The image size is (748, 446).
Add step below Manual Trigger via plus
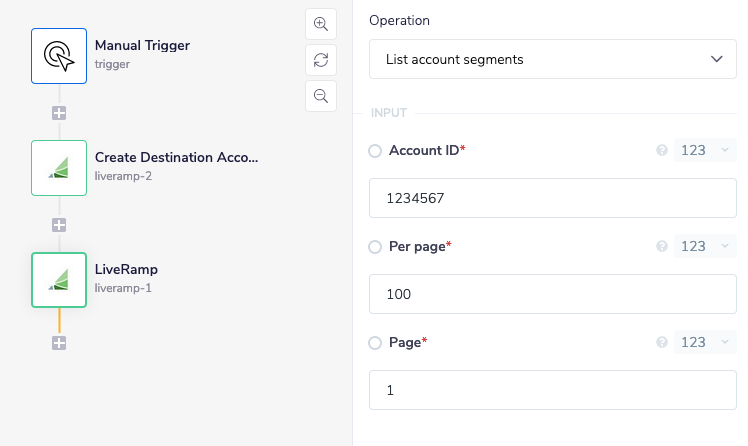coord(59,113)
